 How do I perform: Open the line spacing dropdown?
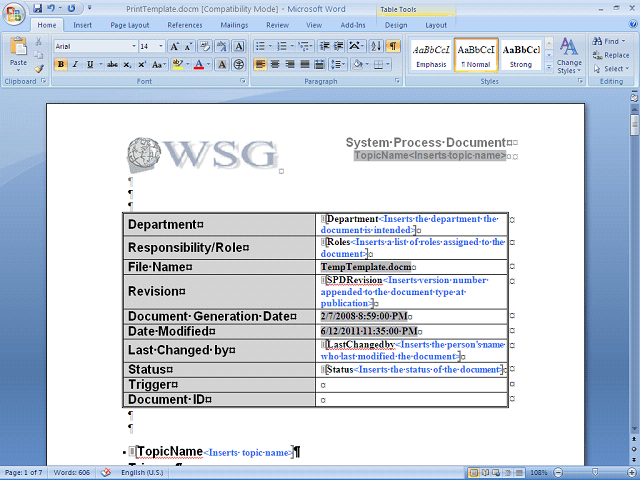338,64
